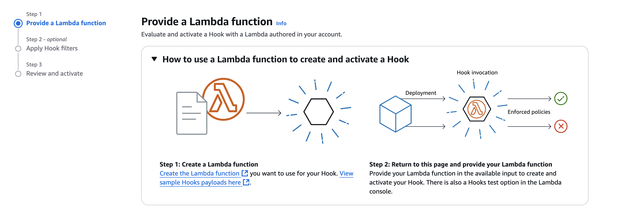
Task: Click the 'Provide a Lambda function' step label
Action: (66, 23)
